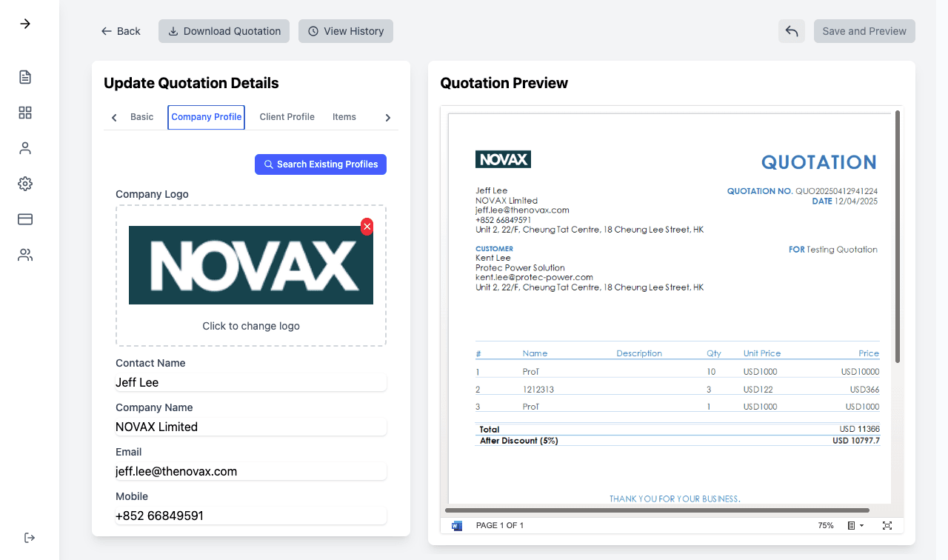Viewport: 948px width, 560px height.
Task: Select the billing card icon in sidebar
Action: point(24,219)
